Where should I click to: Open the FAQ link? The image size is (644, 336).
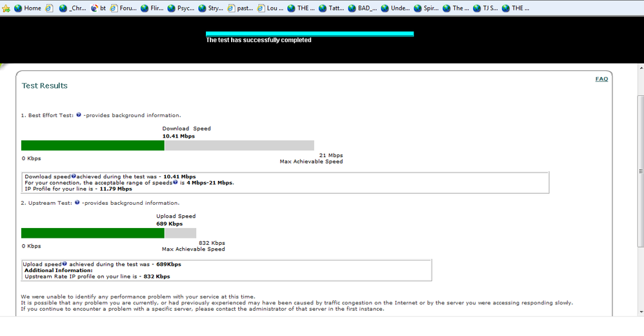tap(601, 79)
